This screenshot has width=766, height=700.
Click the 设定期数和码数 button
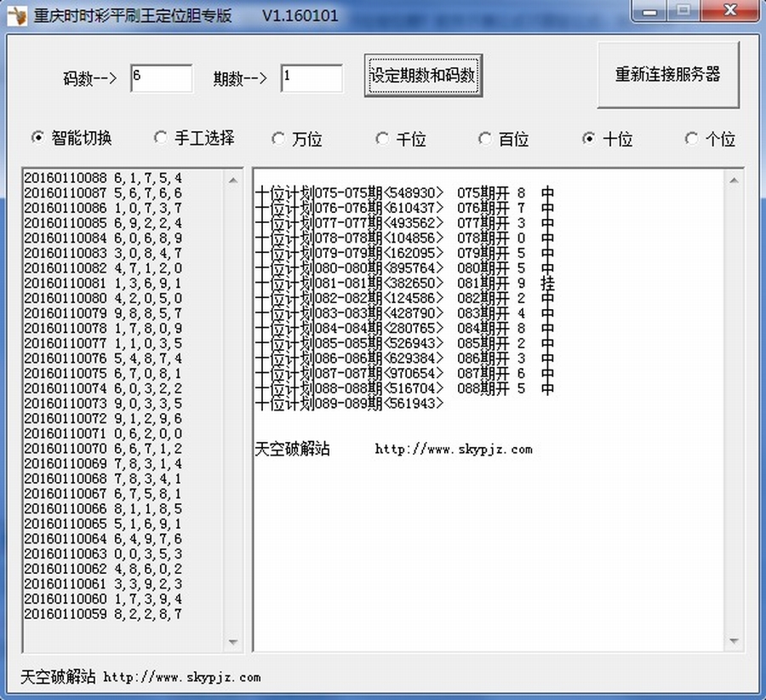424,76
